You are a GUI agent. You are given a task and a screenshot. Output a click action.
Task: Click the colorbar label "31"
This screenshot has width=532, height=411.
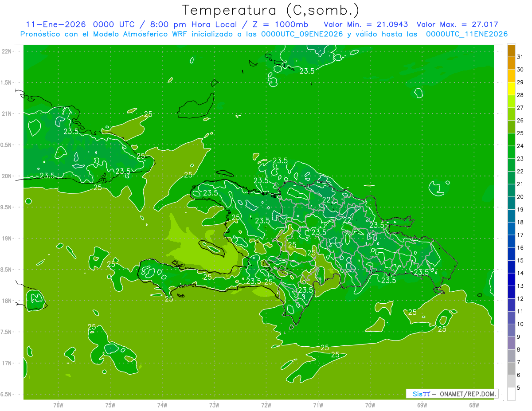(x=520, y=57)
